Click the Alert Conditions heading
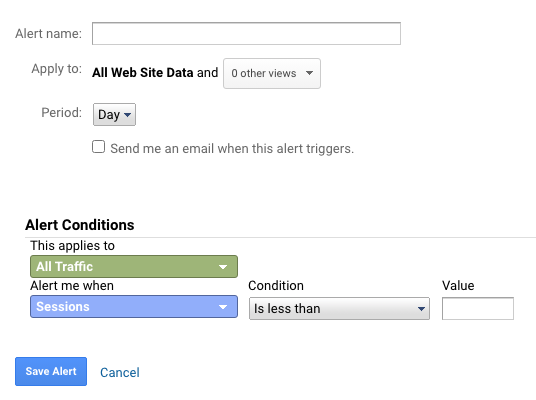This screenshot has height=400, width=536. [x=80, y=225]
